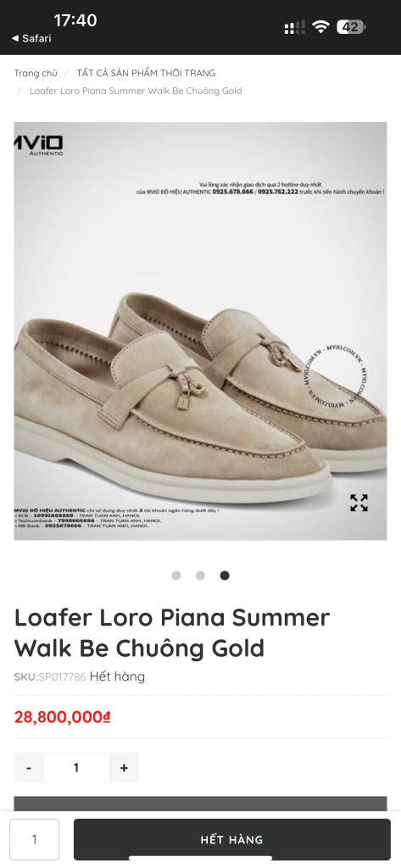Select third image carousel dot
Screen dimensions: 401x868
click(x=225, y=576)
